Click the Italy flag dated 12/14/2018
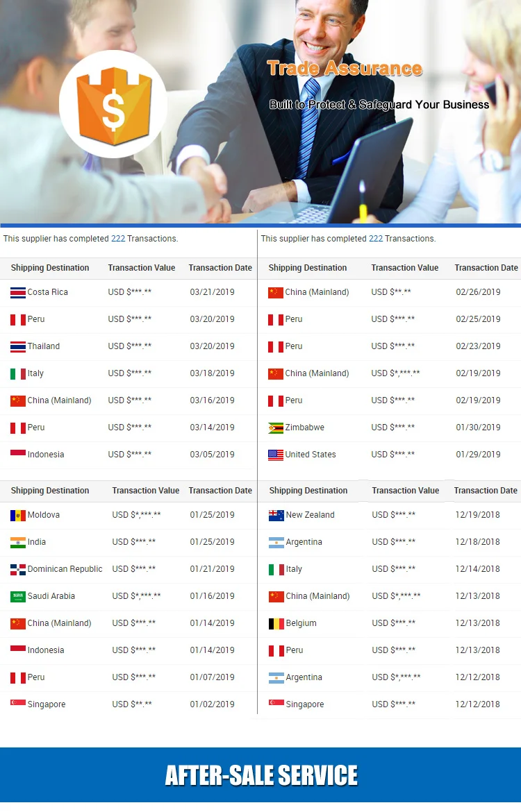This screenshot has height=812, width=521. coord(276,570)
